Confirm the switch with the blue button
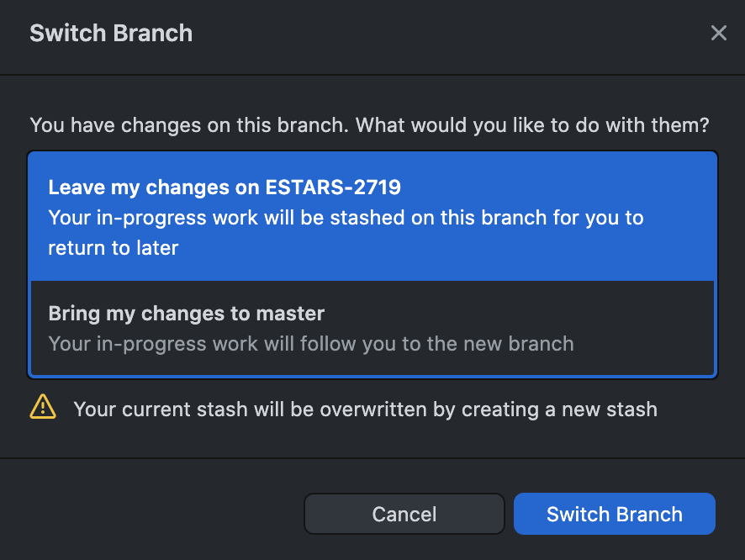Viewport: 745px width, 560px height. (614, 514)
